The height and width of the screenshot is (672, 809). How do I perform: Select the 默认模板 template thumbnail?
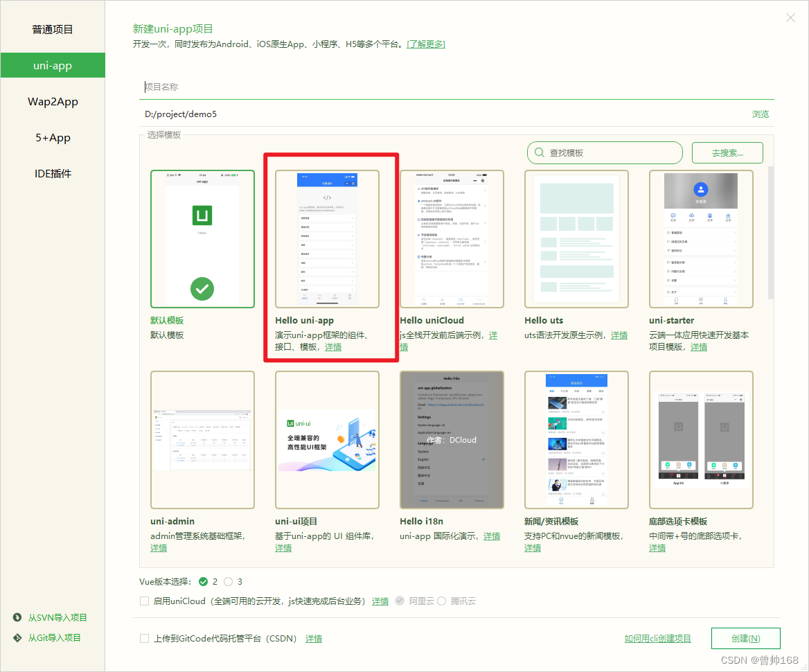point(202,238)
